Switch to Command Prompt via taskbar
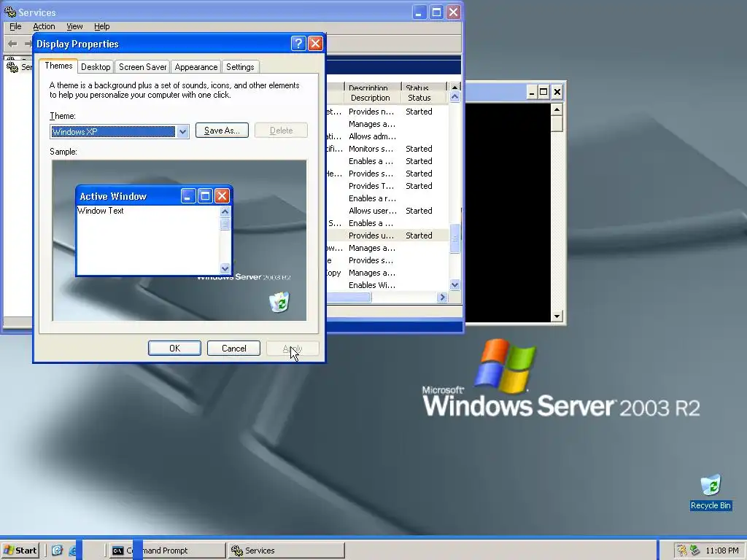The width and height of the screenshot is (747, 560). [x=167, y=551]
